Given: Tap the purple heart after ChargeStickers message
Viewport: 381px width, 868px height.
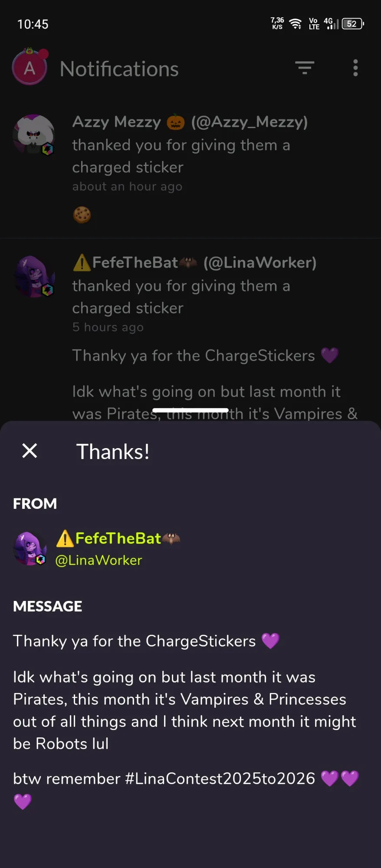Looking at the screenshot, I should pos(270,640).
